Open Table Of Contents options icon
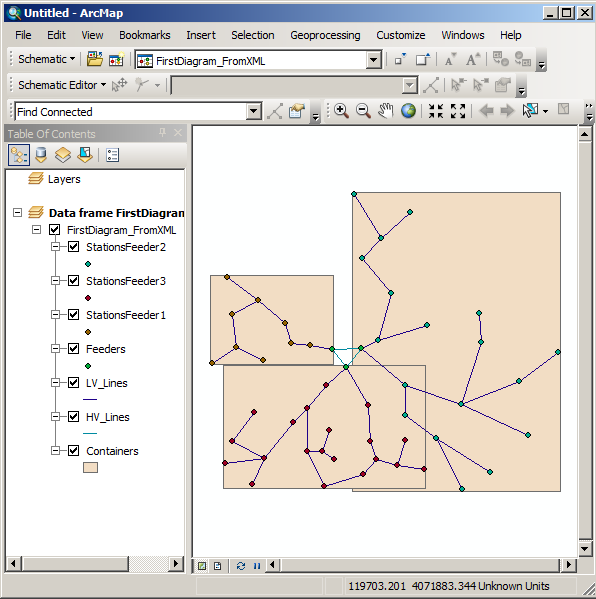The height and width of the screenshot is (599, 596). coord(112,155)
